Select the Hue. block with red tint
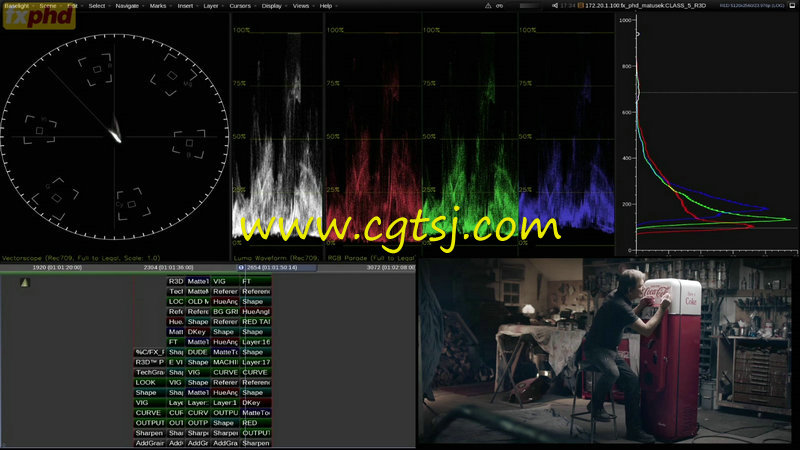The height and width of the screenshot is (450, 800). point(176,322)
